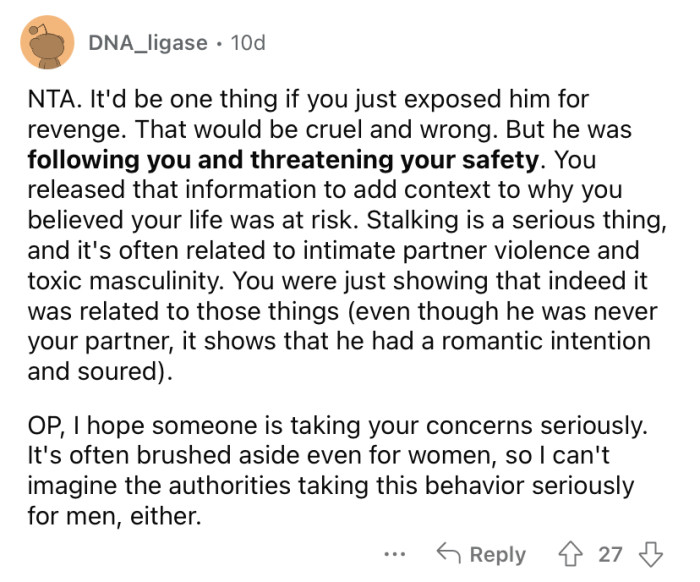
Task: Click the bold text about threatening your safety
Action: pos(283,159)
